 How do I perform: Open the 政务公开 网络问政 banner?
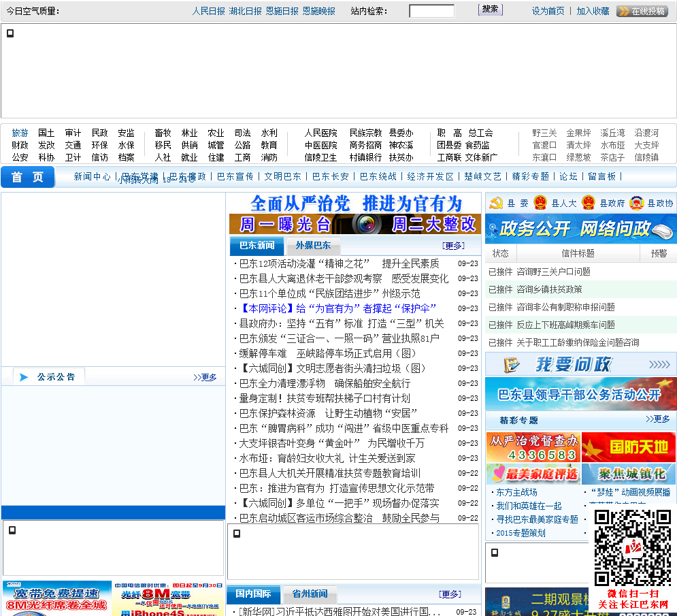[x=581, y=229]
